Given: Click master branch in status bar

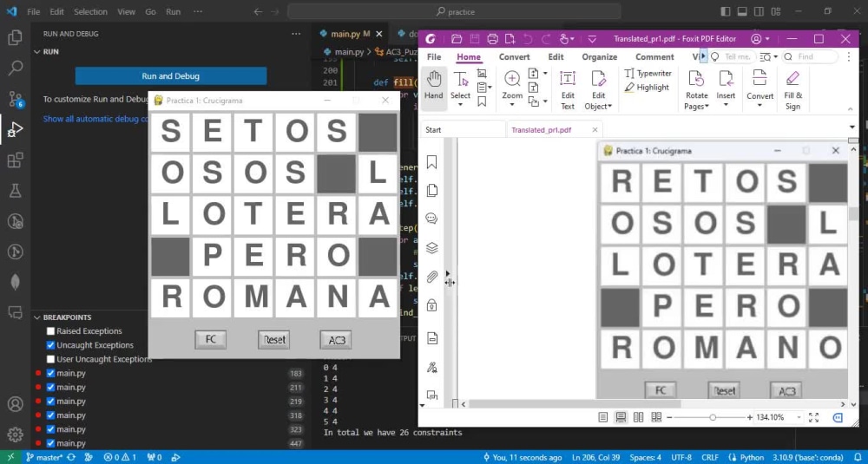Looking at the screenshot, I should coord(44,457).
